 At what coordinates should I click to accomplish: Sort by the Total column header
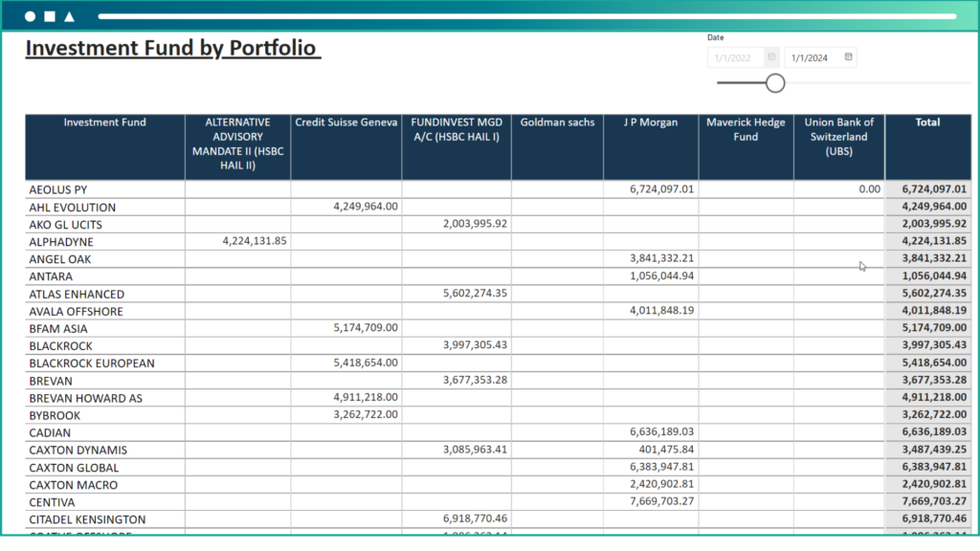(926, 122)
